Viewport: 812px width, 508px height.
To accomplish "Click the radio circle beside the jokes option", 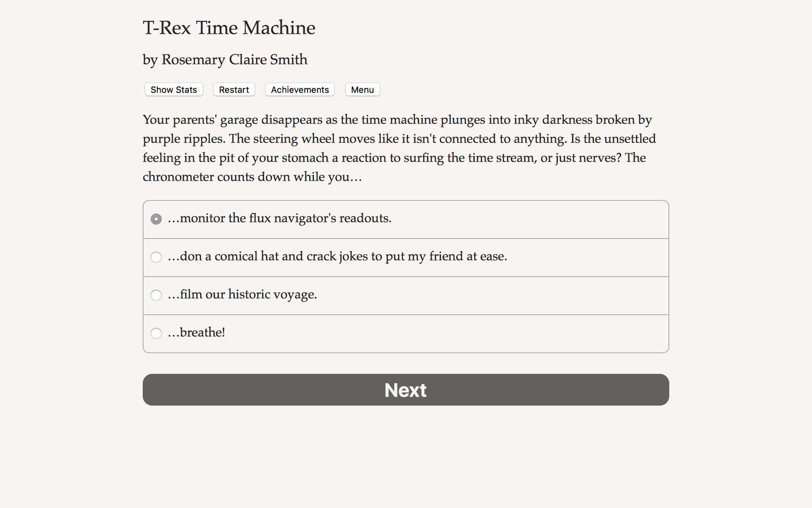I will coord(156,257).
